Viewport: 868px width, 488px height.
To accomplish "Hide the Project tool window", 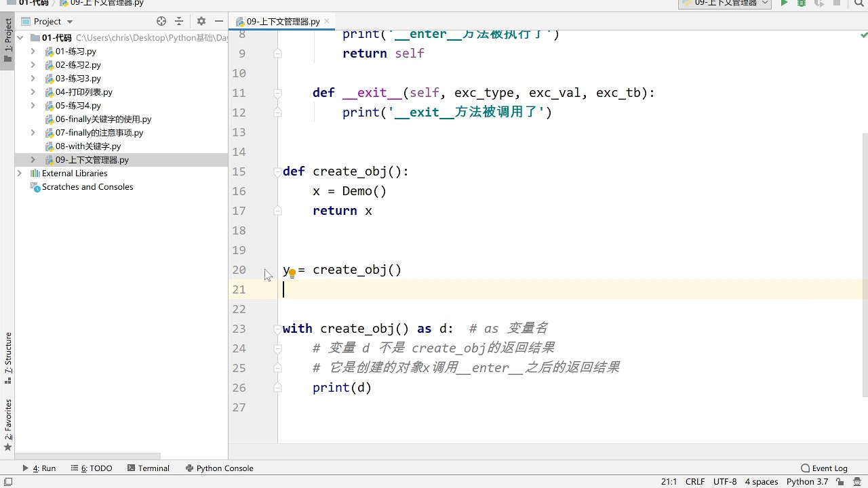I will (218, 21).
